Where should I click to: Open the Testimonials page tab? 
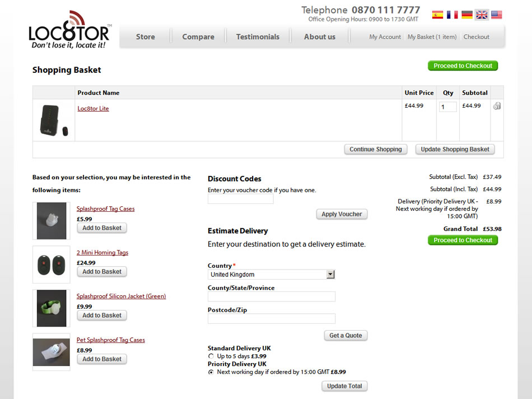click(x=258, y=37)
